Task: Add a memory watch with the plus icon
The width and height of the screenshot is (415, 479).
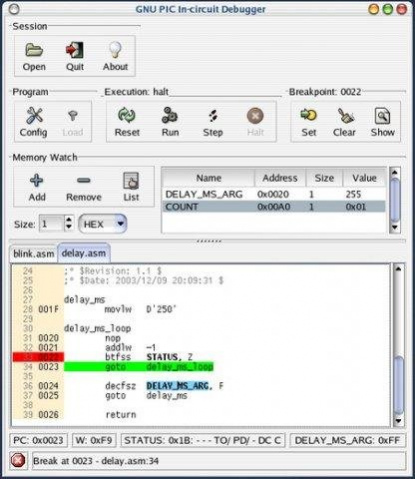Action: pyautogui.click(x=37, y=180)
